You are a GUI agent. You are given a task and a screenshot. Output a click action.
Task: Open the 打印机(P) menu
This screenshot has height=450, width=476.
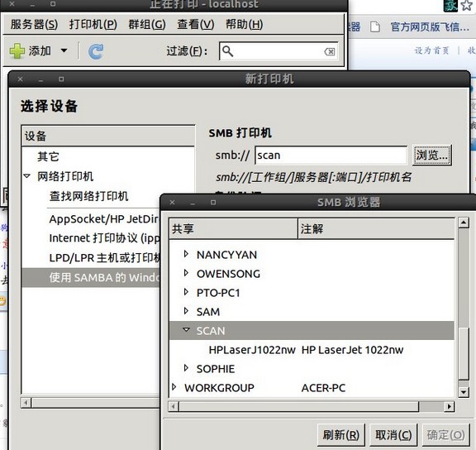point(93,24)
